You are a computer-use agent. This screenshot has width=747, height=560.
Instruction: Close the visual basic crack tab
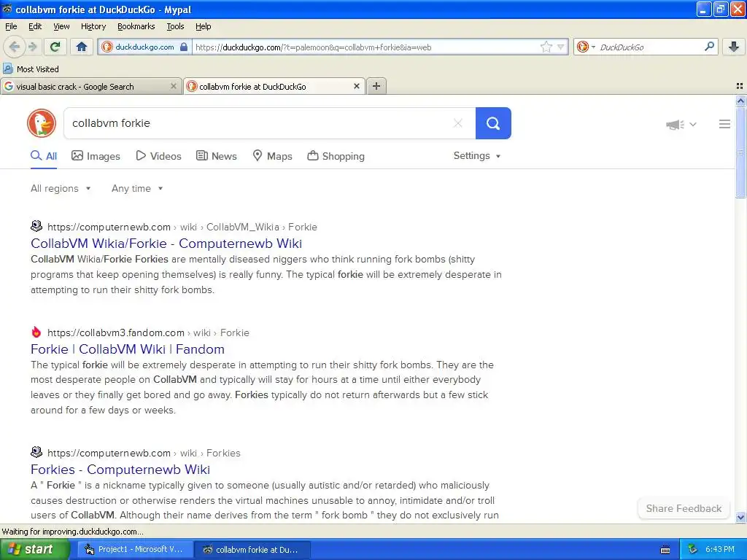(x=174, y=86)
